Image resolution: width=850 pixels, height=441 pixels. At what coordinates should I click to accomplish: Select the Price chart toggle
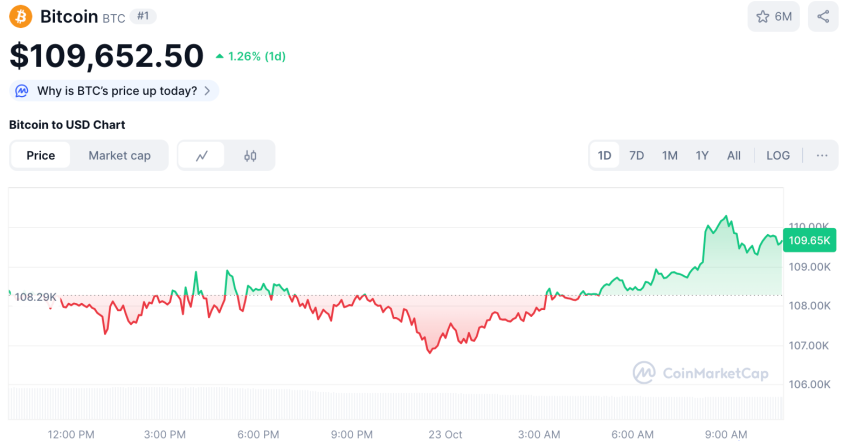41,156
